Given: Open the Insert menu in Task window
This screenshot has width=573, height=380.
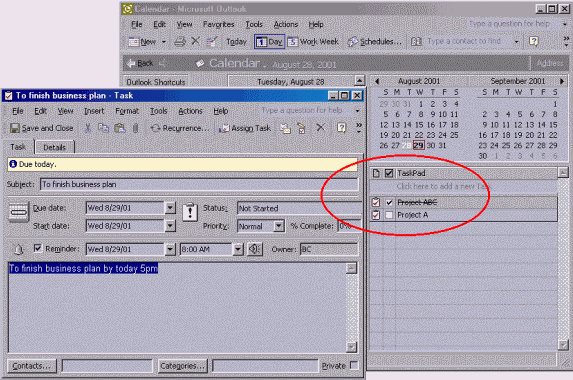Looking at the screenshot, I should [x=94, y=111].
